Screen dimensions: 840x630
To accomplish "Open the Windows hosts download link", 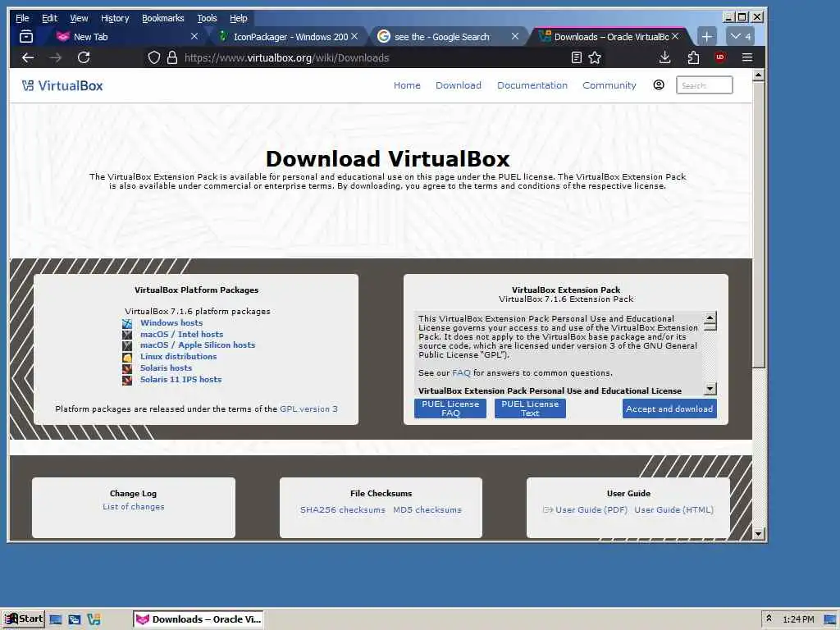I will pyautogui.click(x=171, y=323).
